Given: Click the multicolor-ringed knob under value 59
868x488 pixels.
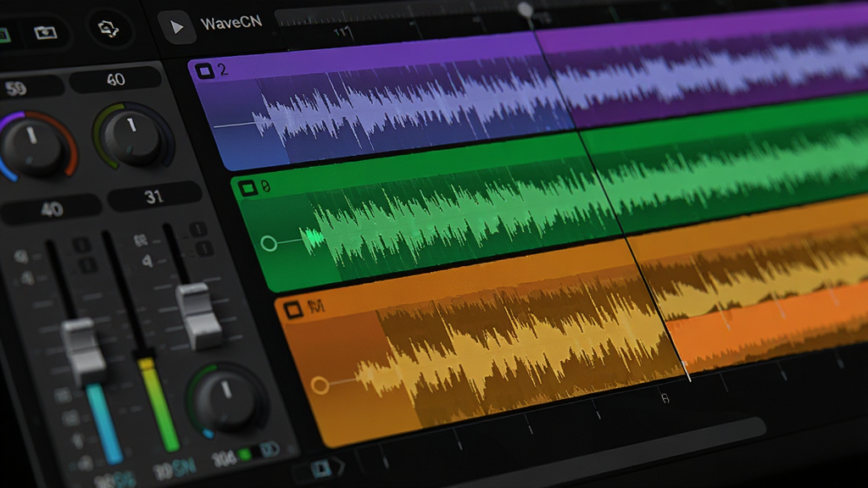Looking at the screenshot, I should pos(34,147).
